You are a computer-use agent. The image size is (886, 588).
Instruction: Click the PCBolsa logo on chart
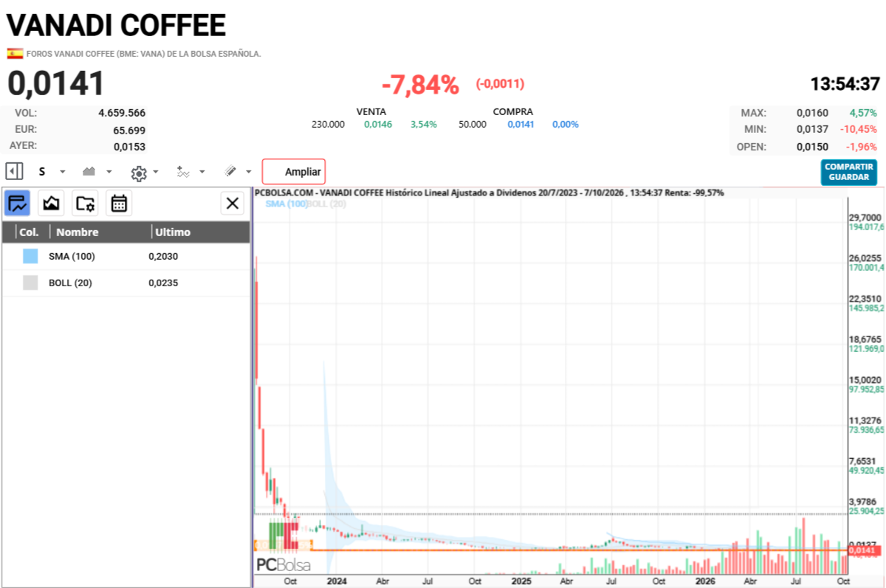pyautogui.click(x=284, y=565)
